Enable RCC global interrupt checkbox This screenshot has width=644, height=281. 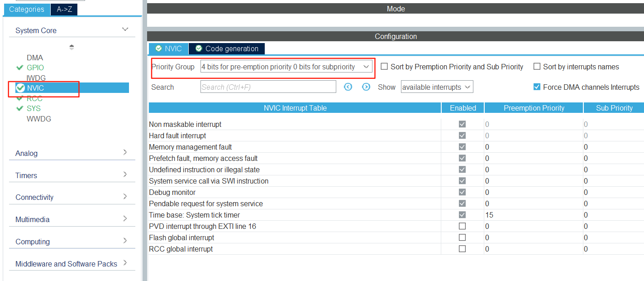coord(462,249)
